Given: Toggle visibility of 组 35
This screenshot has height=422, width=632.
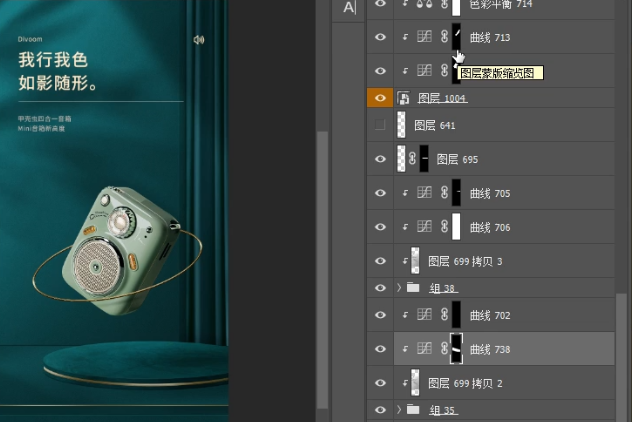Looking at the screenshot, I should [x=380, y=410].
